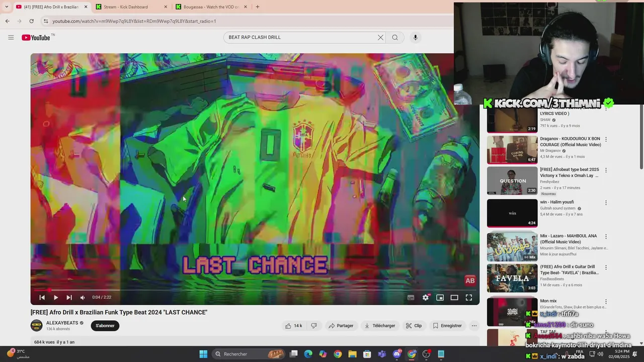644x362 pixels.
Task: Open options menu for Afrobeat type beat 2025
Action: pos(606,170)
